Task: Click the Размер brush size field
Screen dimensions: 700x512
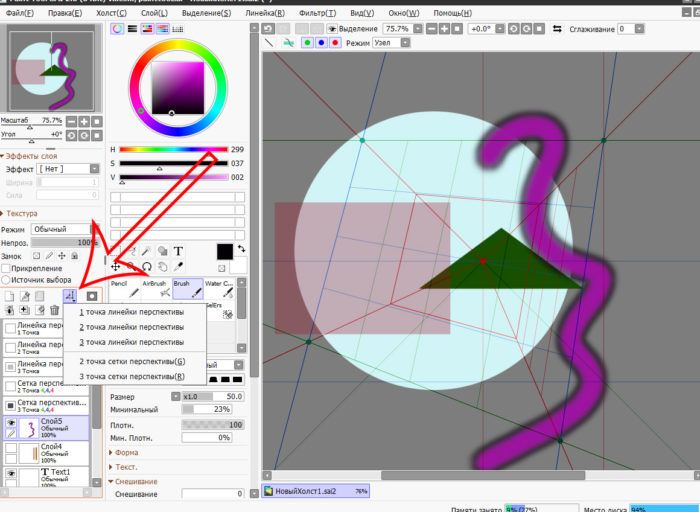Action: coord(213,396)
